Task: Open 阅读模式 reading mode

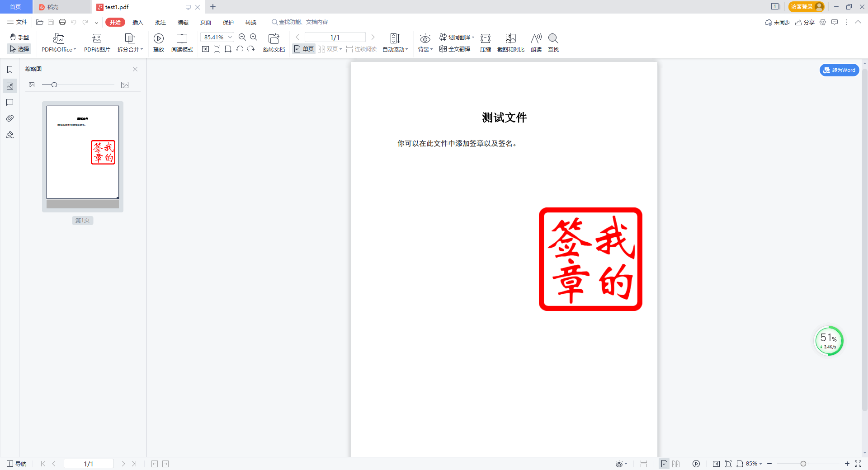Action: 182,43
